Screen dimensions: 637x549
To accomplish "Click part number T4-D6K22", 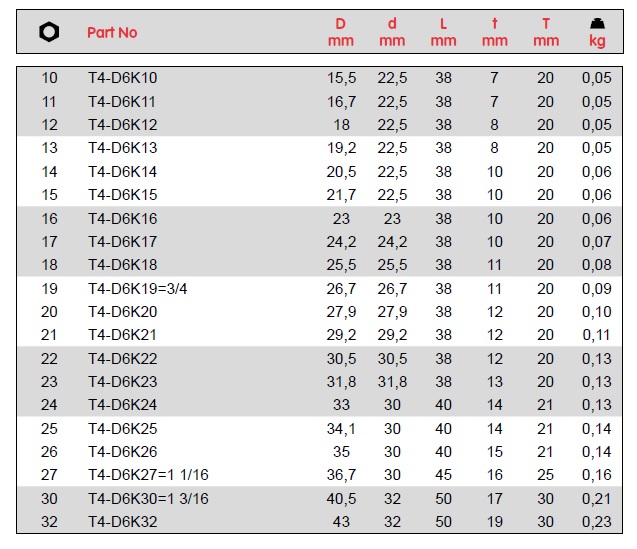I will coord(122,358).
